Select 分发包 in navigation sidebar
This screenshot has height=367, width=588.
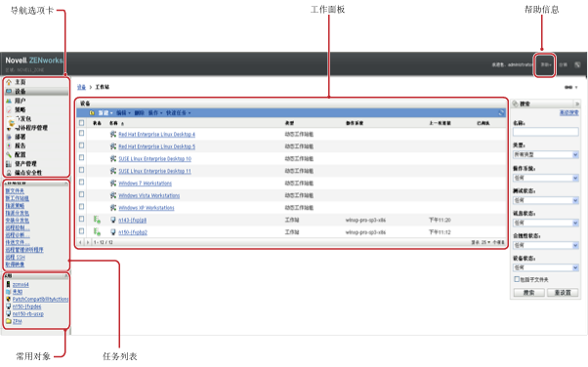click(x=22, y=119)
